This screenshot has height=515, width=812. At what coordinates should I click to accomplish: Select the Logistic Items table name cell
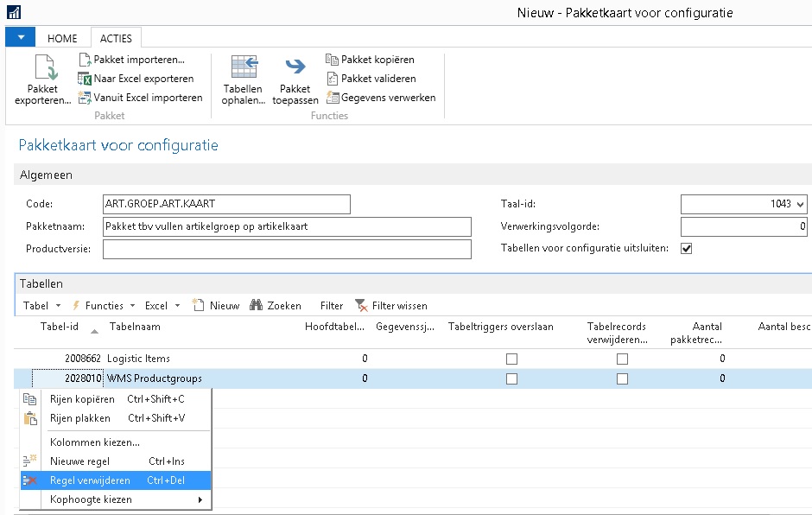(x=139, y=359)
